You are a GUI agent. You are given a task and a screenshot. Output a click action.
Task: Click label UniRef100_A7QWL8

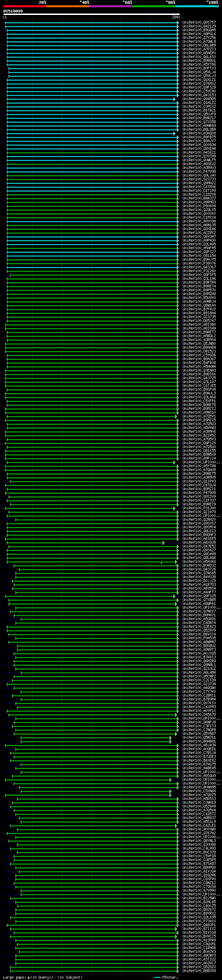pyautogui.click(x=199, y=41)
